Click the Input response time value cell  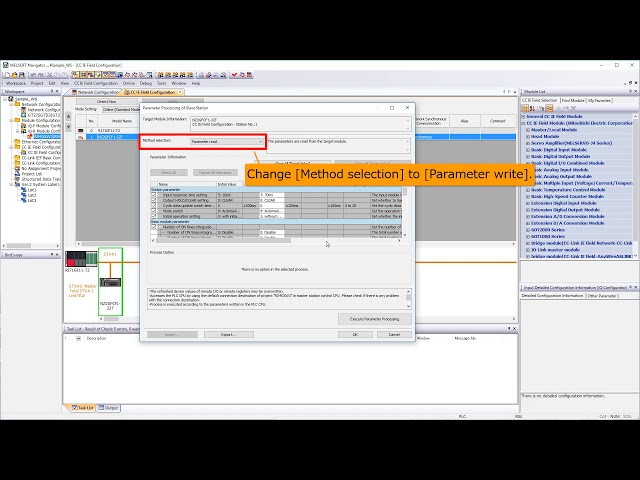pos(271,195)
